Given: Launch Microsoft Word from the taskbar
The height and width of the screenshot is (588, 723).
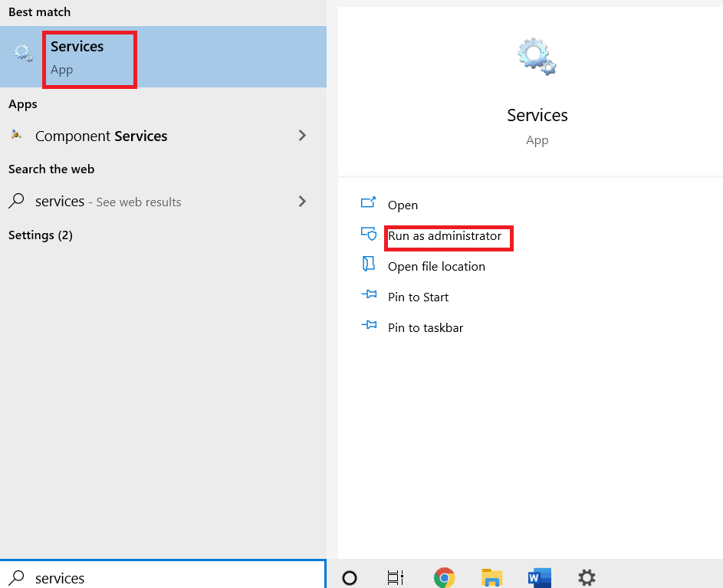Looking at the screenshot, I should click(539, 577).
